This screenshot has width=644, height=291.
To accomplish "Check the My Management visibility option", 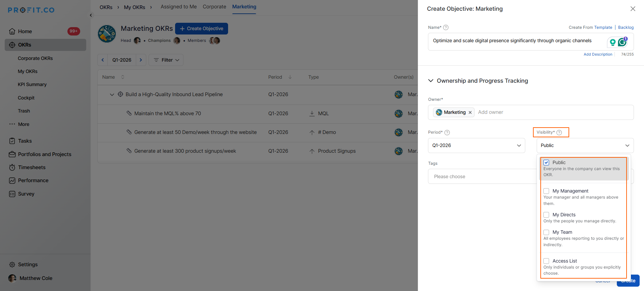I will pos(546,191).
